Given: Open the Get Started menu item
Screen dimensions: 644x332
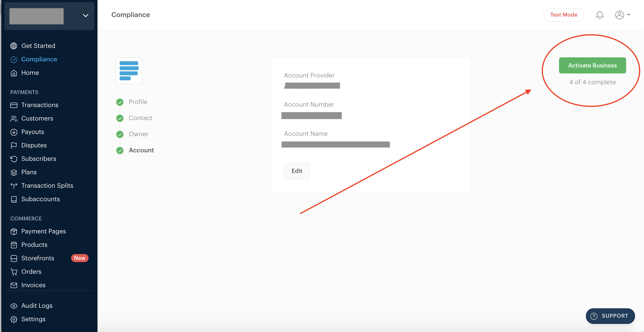Looking at the screenshot, I should pos(38,46).
